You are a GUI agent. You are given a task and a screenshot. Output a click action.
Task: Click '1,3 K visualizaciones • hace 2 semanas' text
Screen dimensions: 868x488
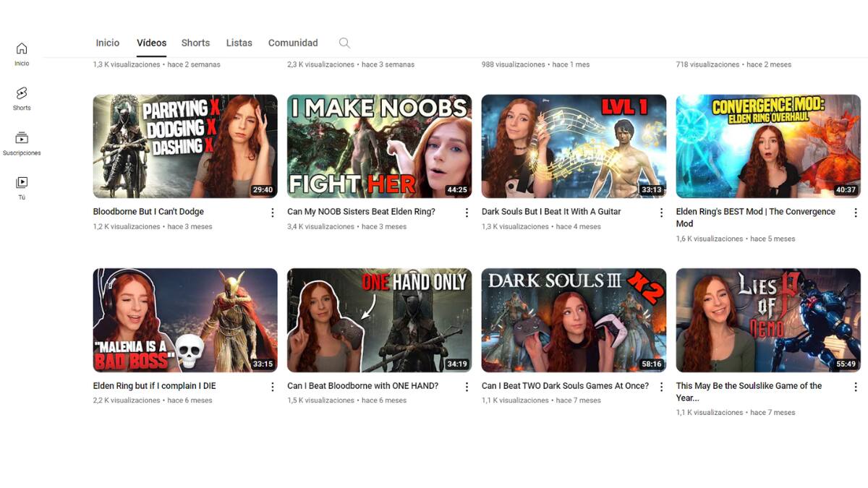click(x=156, y=64)
